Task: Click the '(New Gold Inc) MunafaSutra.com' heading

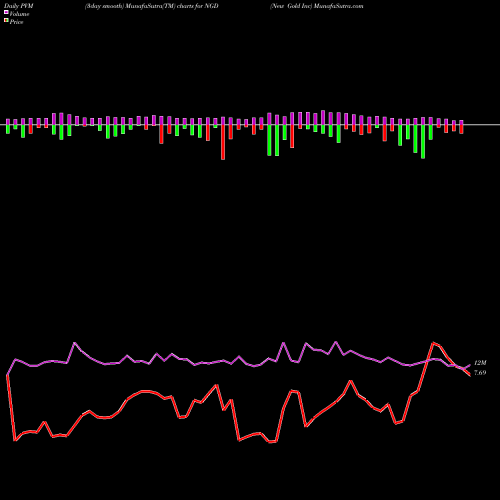Action: [x=317, y=6]
